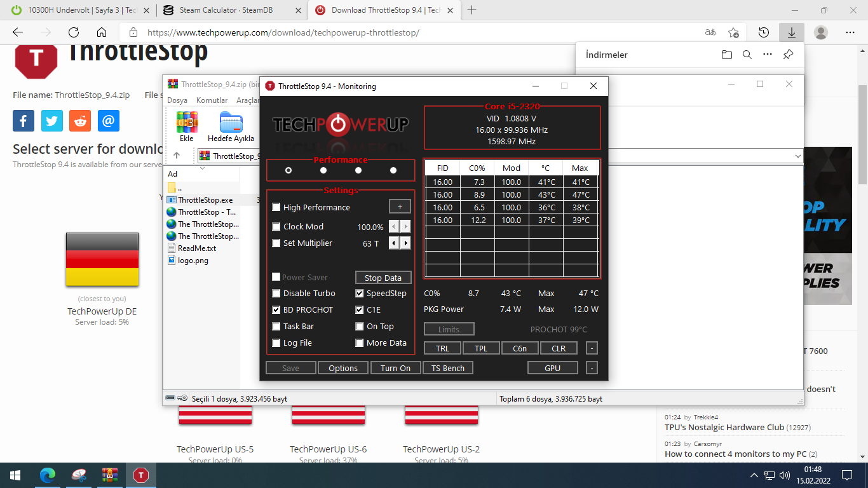
Task: Toggle the Disable Turbo checkbox
Action: tap(276, 293)
